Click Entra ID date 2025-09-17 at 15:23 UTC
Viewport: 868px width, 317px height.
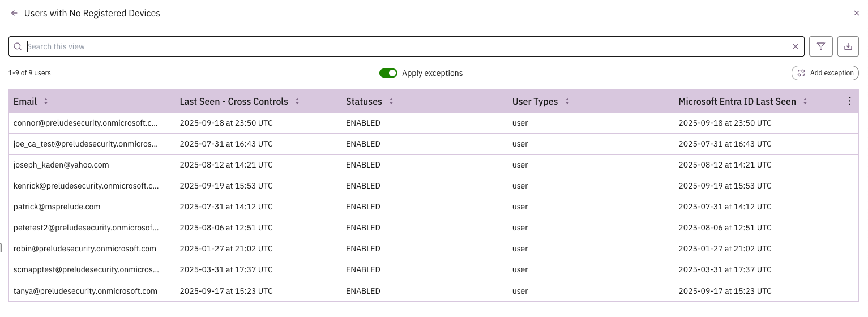click(725, 291)
